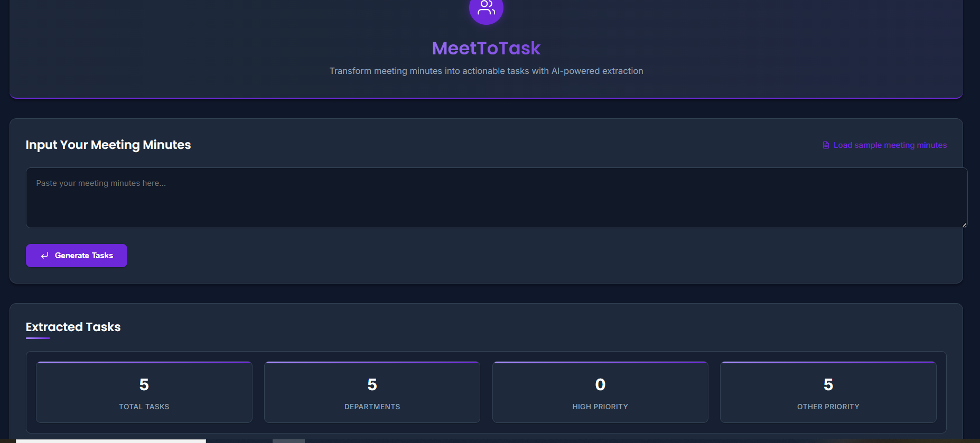Image resolution: width=980 pixels, height=443 pixels.
Task: Click the textarea resize handle
Action: [x=965, y=225]
